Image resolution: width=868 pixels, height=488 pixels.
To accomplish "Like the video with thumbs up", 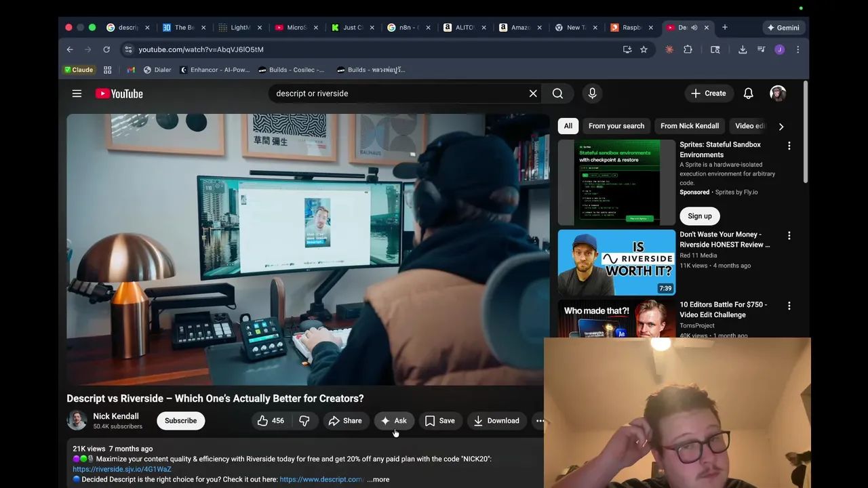I will [271, 421].
